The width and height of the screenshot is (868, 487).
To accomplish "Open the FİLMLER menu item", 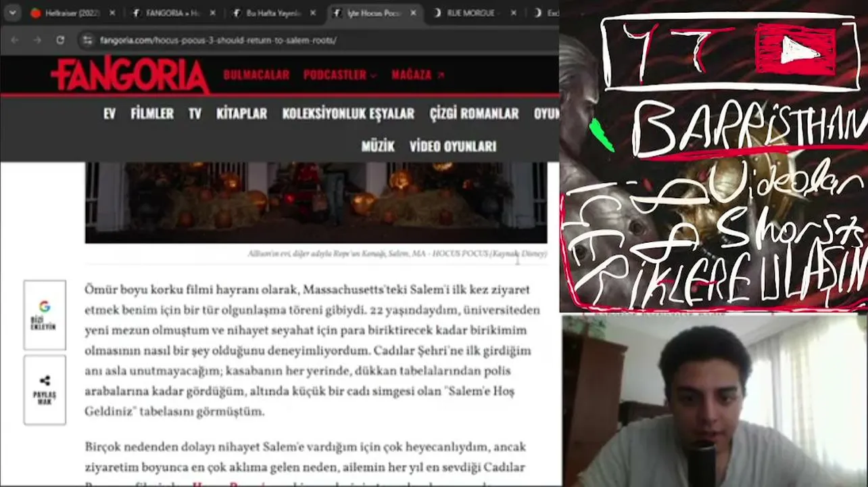I will tap(152, 114).
